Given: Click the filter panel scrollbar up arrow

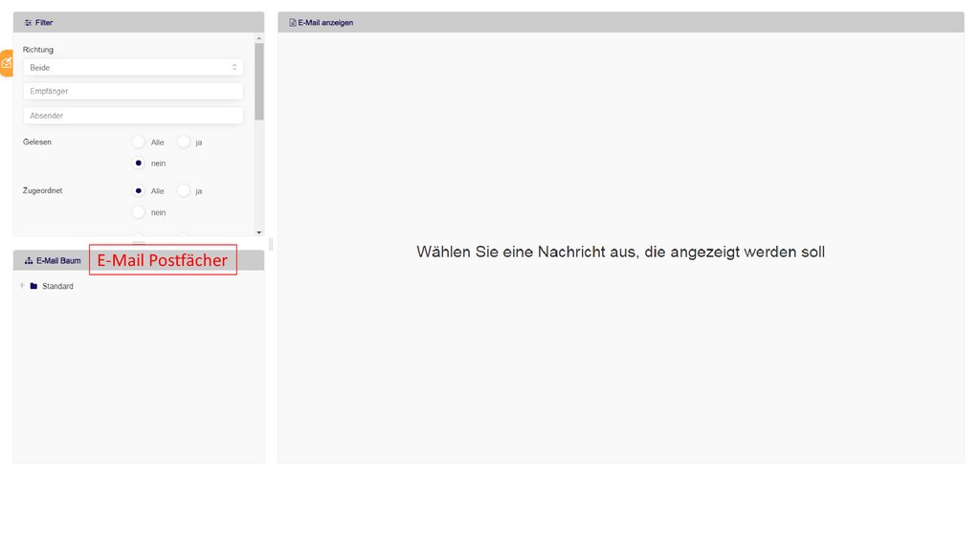Looking at the screenshot, I should (259, 37).
